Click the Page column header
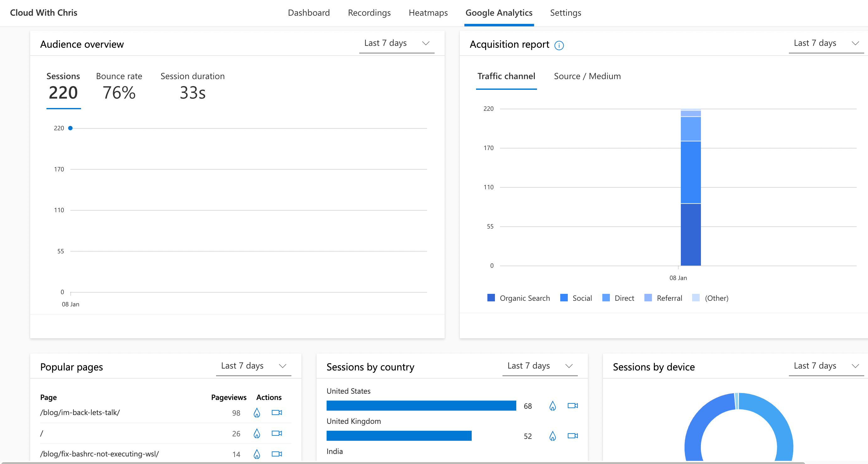Image resolution: width=868 pixels, height=464 pixels. click(x=49, y=398)
